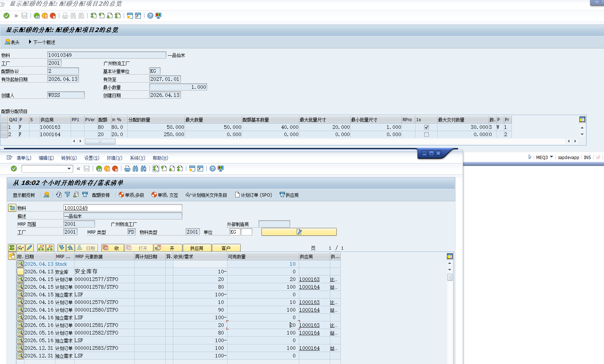Open details for planned order 0000012577 row icon
Image resolution: width=604 pixels, height=364 pixels.
tap(20, 279)
